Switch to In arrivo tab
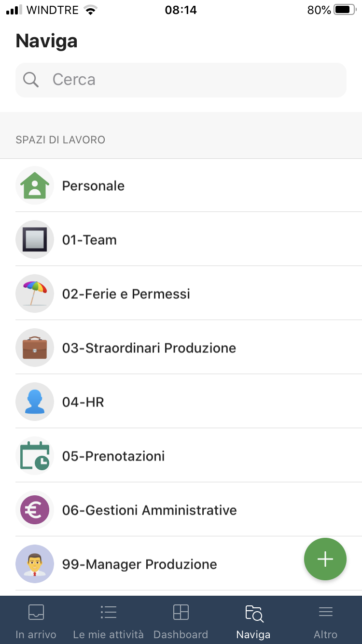The width and height of the screenshot is (362, 644). point(36,620)
